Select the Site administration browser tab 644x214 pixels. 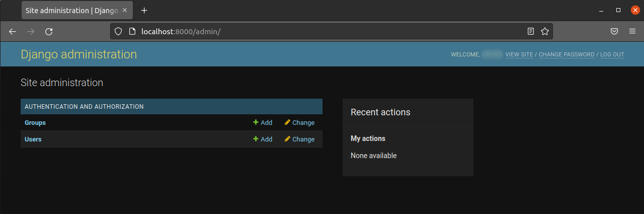click(x=77, y=10)
